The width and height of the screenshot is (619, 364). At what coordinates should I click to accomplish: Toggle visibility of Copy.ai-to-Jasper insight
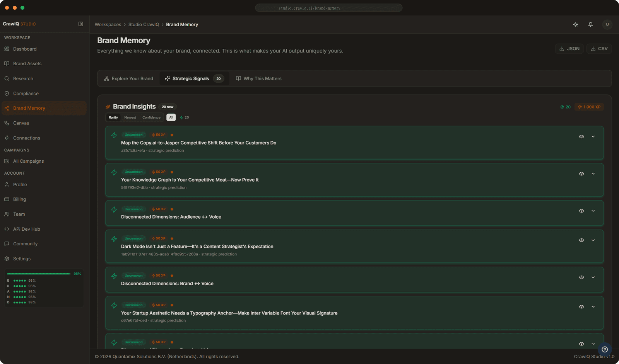(x=581, y=137)
